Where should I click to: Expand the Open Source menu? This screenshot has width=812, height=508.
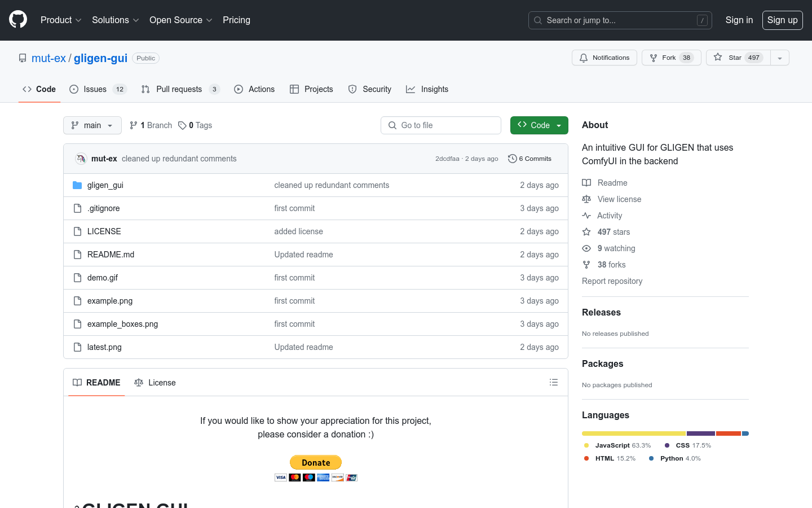tap(181, 20)
